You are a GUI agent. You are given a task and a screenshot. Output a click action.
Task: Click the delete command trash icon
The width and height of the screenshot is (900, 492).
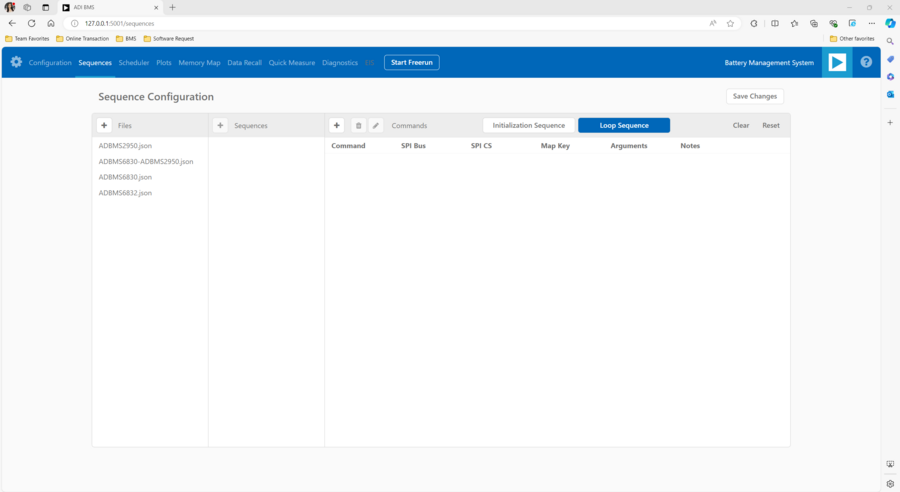(358, 125)
